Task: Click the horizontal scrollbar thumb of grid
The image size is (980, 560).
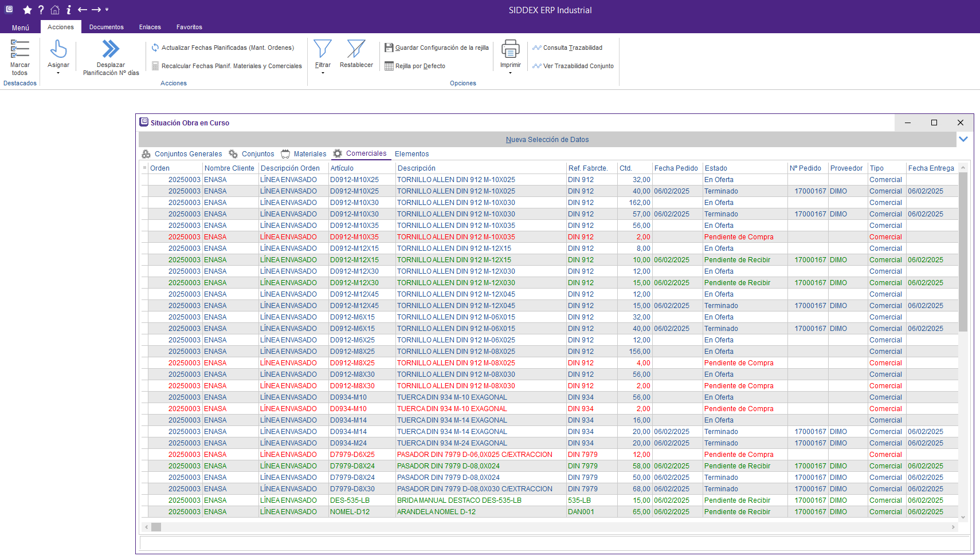Action: pos(156,527)
